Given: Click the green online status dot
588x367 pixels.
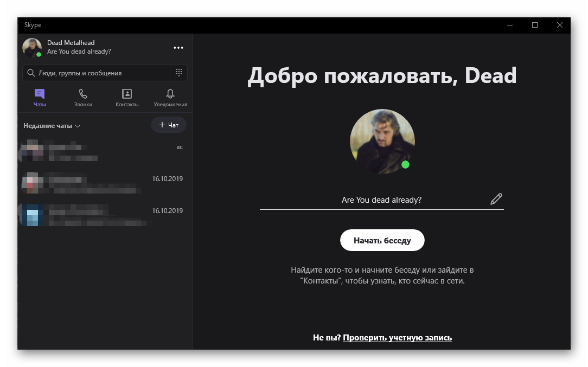Looking at the screenshot, I should tap(405, 165).
